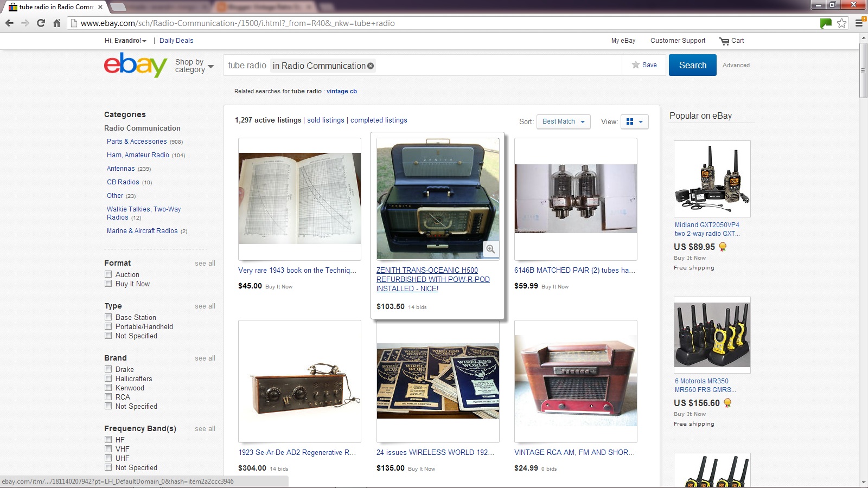Open ZENITH TRANS-OCEANIC H500 listing title
Viewport: 868px width, 488px height.
[433, 279]
